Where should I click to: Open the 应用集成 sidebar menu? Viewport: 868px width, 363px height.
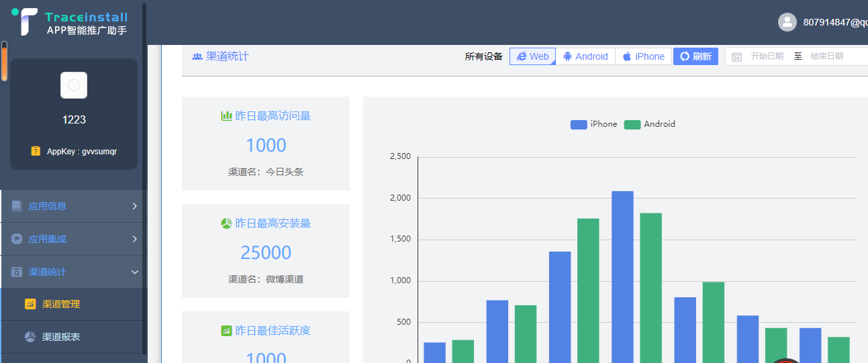pos(74,239)
